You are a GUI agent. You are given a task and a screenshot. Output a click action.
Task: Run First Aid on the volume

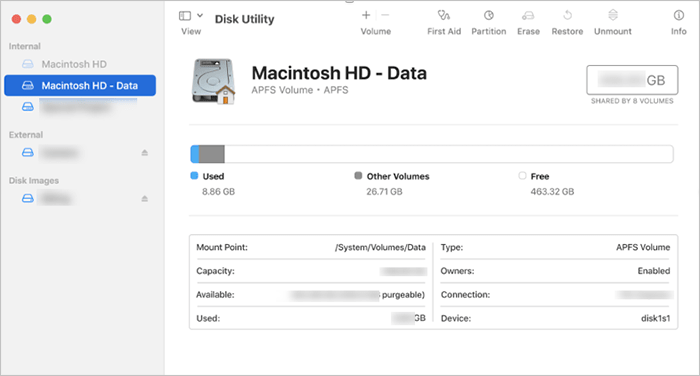point(443,16)
